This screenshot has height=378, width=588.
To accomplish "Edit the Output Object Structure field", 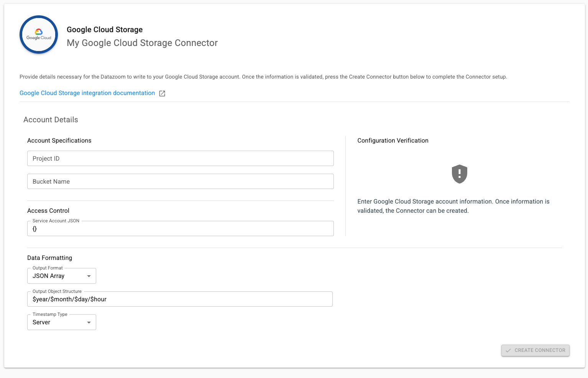I will [180, 299].
